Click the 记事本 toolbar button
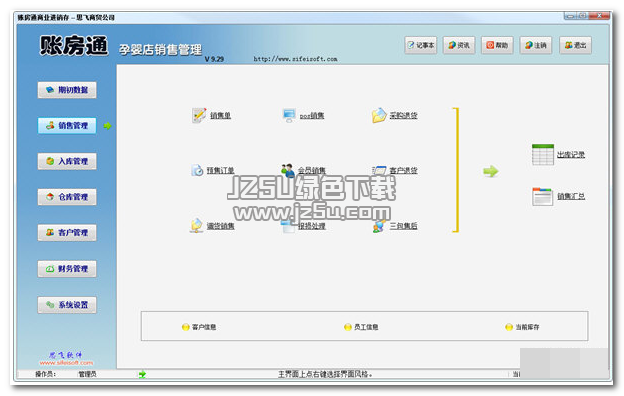 [421, 45]
